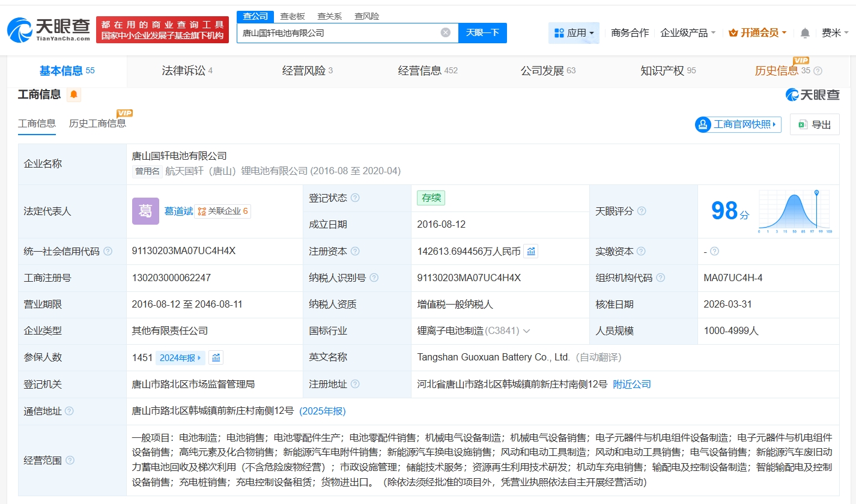
Task: Click the 导出 export button
Action: click(x=815, y=124)
